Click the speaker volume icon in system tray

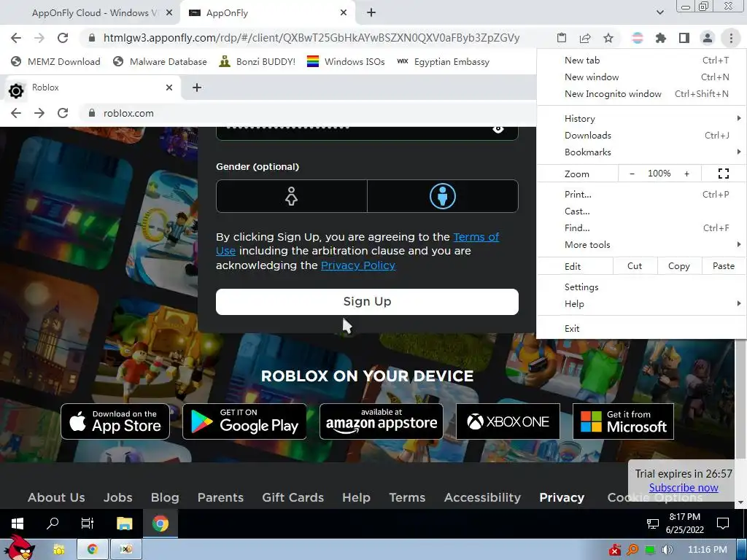[667, 550]
